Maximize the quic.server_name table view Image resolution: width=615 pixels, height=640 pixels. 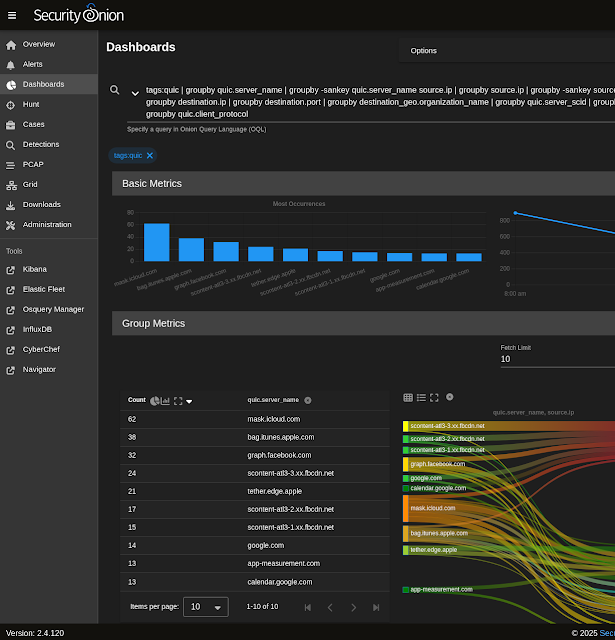178,400
